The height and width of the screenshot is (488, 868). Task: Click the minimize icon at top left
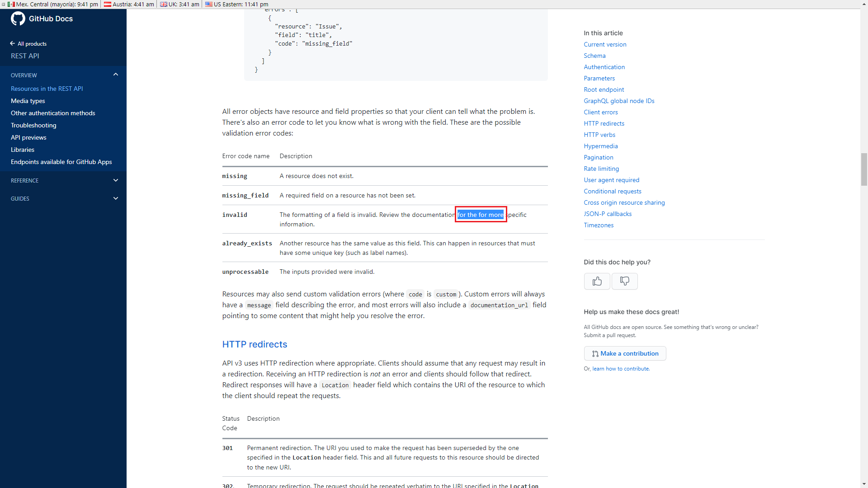pos(4,4)
